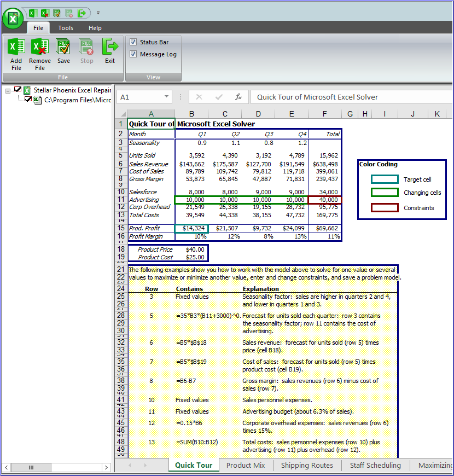Image resolution: width=454 pixels, height=476 pixels.
Task: Select the Add File tool
Action: [x=16, y=52]
